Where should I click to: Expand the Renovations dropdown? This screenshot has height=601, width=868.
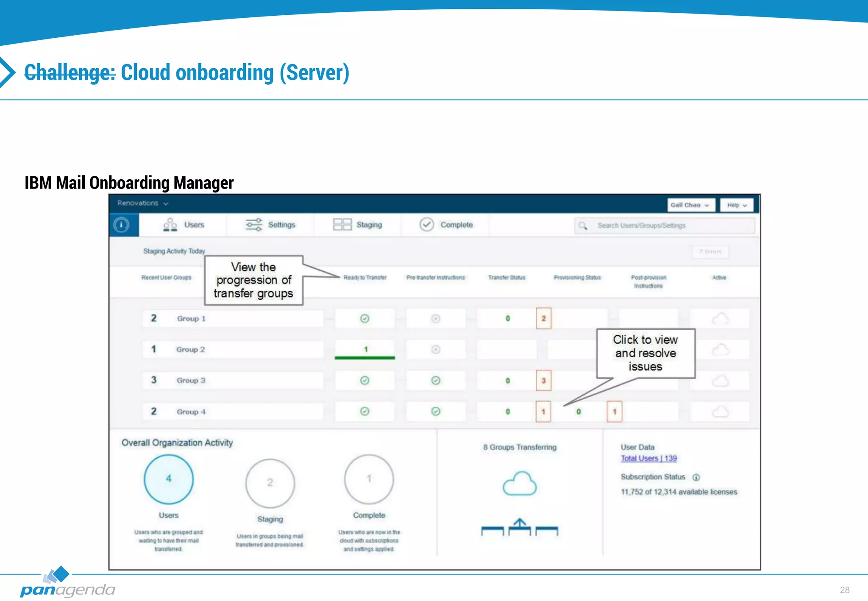click(x=143, y=203)
